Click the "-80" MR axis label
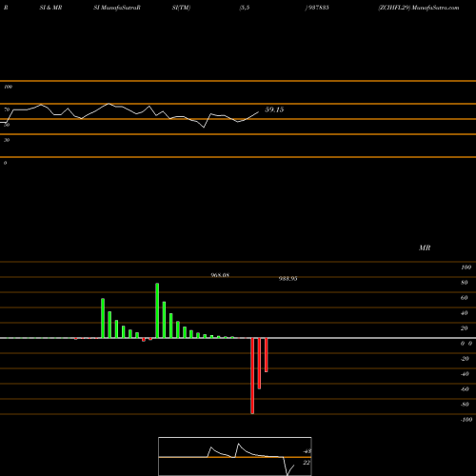Screen dimensions: 476x476 (465, 405)
